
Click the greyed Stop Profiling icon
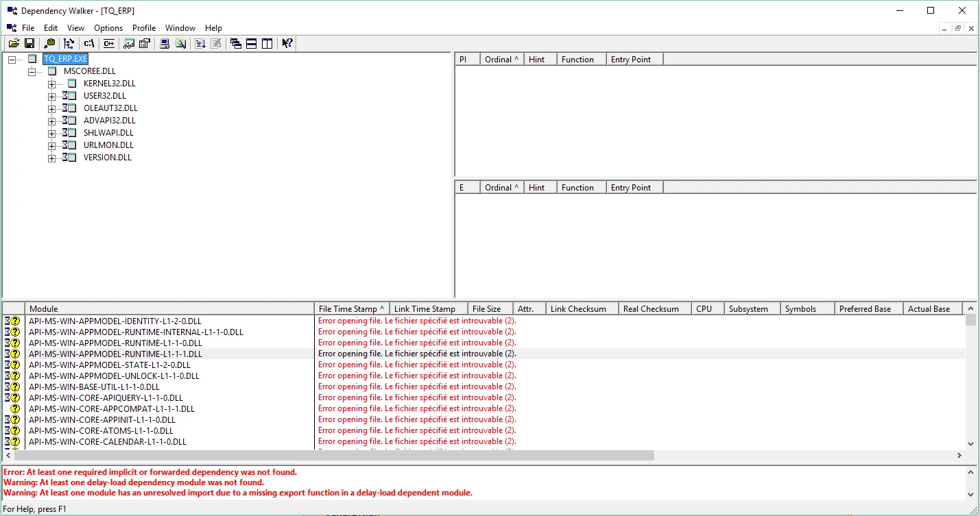coord(216,43)
